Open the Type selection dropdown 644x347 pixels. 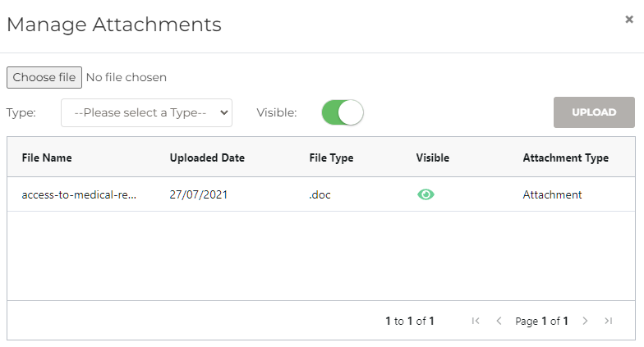(146, 112)
